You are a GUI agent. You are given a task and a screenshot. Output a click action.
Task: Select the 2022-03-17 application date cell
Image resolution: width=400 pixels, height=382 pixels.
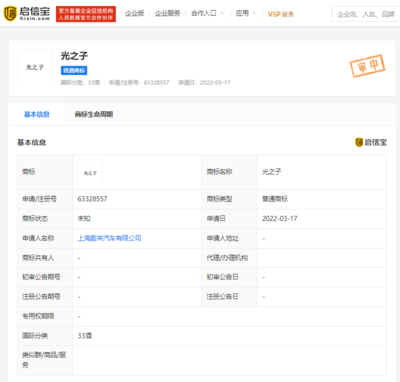[279, 219]
